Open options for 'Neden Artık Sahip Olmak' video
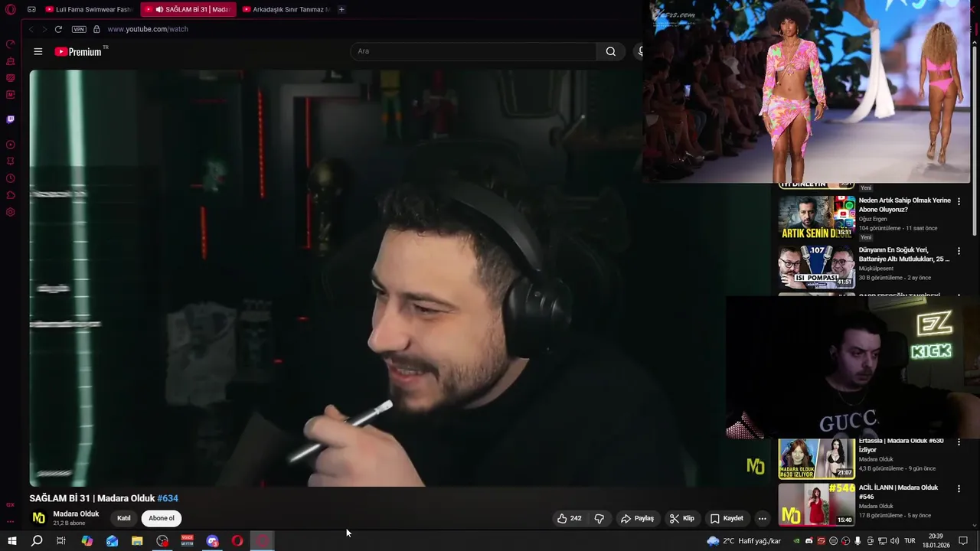The width and height of the screenshot is (980, 551). (x=959, y=201)
